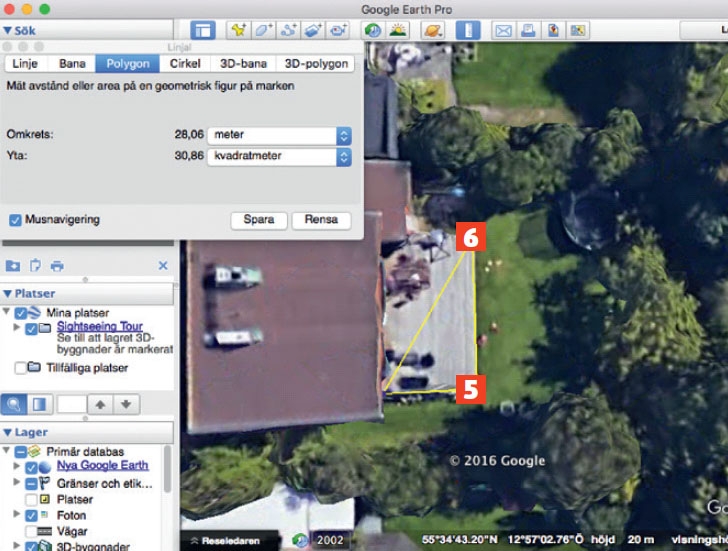Image resolution: width=728 pixels, height=551 pixels.
Task: Switch to the Cirkel tab
Action: pos(185,63)
